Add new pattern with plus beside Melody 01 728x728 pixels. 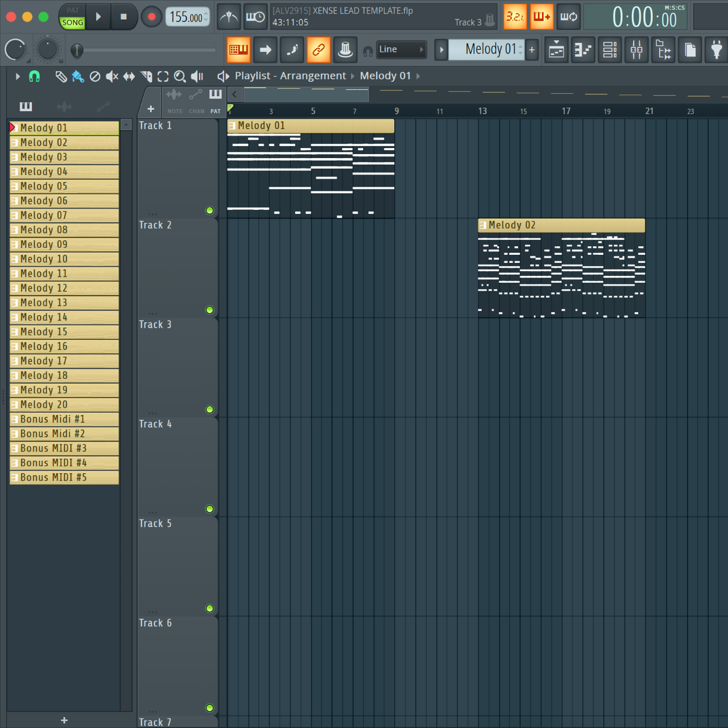[532, 49]
